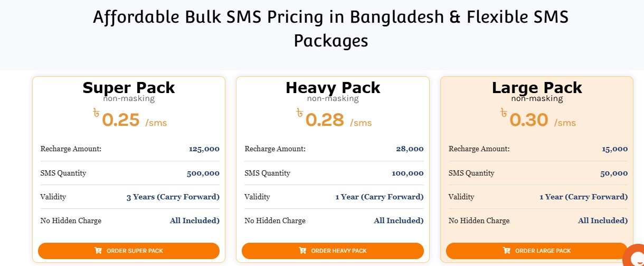
Task: Order the Super Pack
Action: point(129,251)
